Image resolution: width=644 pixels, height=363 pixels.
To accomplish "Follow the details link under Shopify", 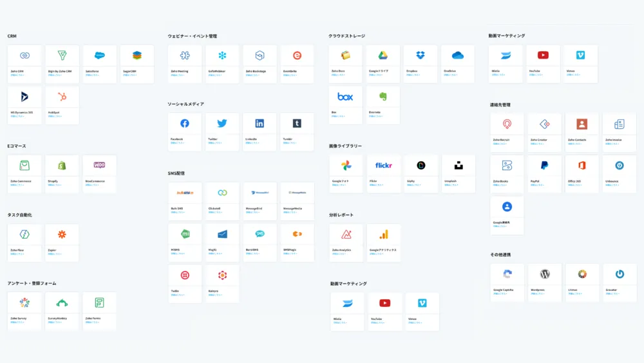I will coord(55,185).
